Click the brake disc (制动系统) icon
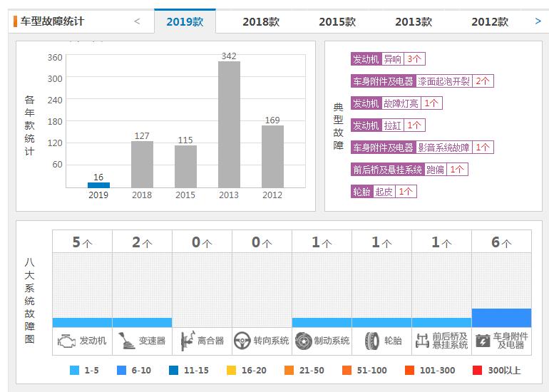Screen dimensions: 549x392 pos(303,341)
